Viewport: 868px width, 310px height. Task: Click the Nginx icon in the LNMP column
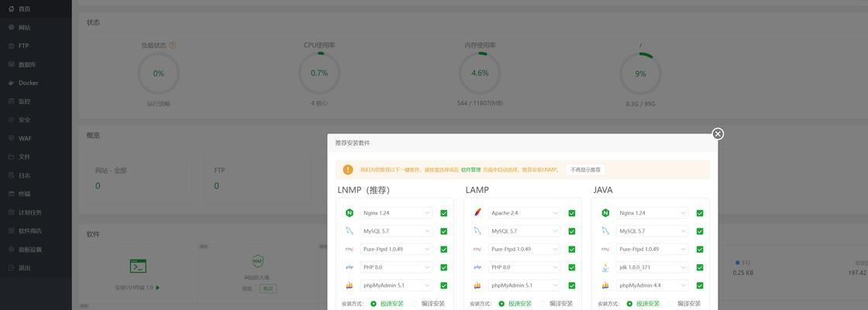point(350,213)
